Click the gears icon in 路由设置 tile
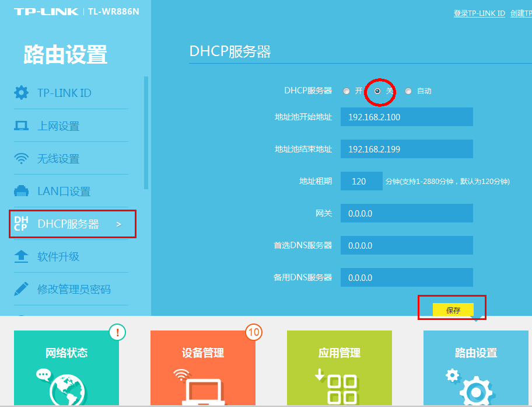This screenshot has height=407, width=532. pyautogui.click(x=470, y=387)
